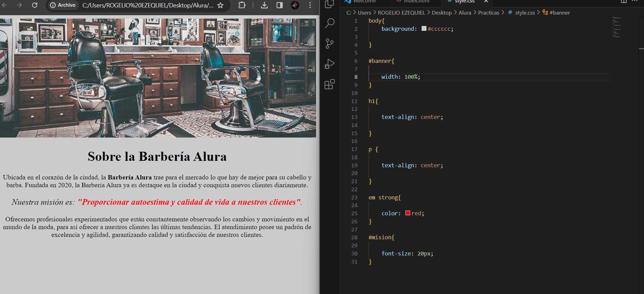Viewport: 644px width, 294px height.
Task: Reload the browser page
Action: (x=35, y=5)
